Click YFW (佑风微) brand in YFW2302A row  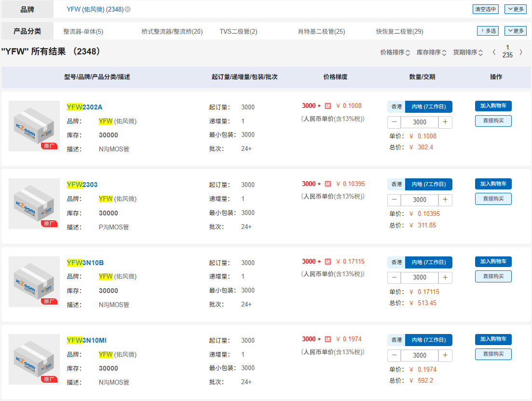(x=117, y=121)
